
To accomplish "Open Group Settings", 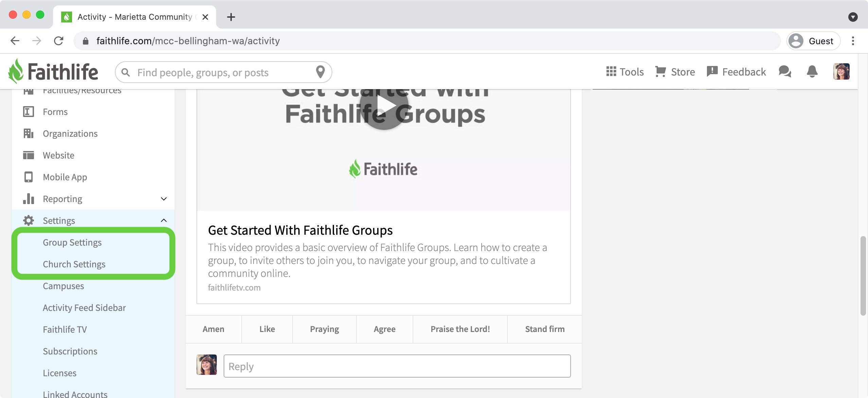I will click(72, 242).
